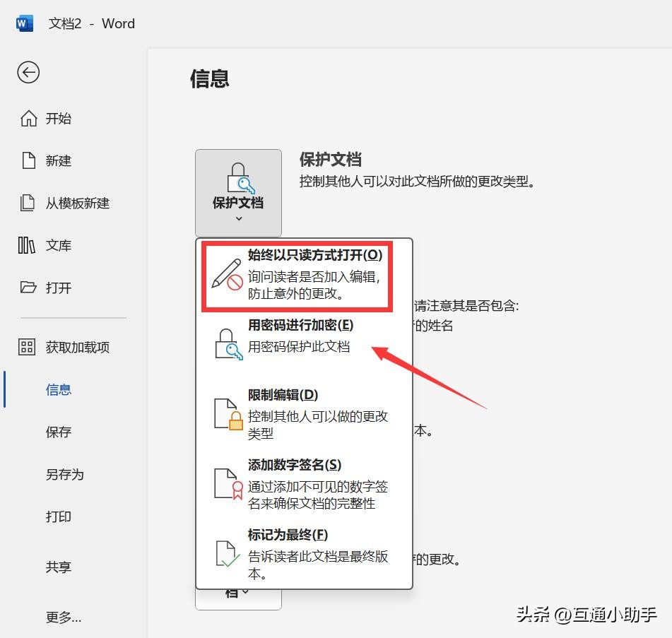Choose 另存为 in the sidebar
The image size is (672, 638).
[65, 474]
